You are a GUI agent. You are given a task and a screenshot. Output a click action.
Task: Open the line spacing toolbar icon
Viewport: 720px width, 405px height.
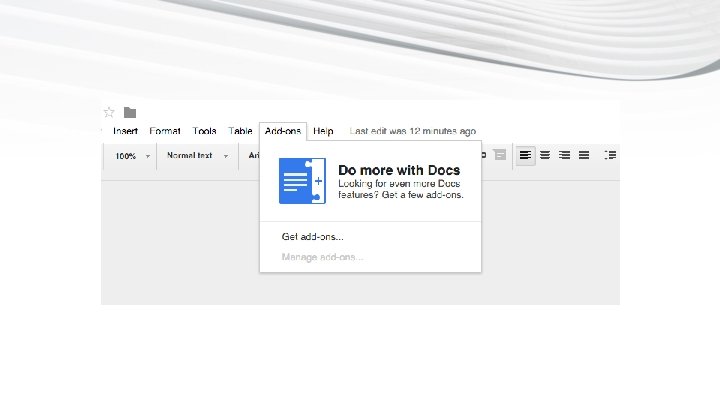click(610, 155)
